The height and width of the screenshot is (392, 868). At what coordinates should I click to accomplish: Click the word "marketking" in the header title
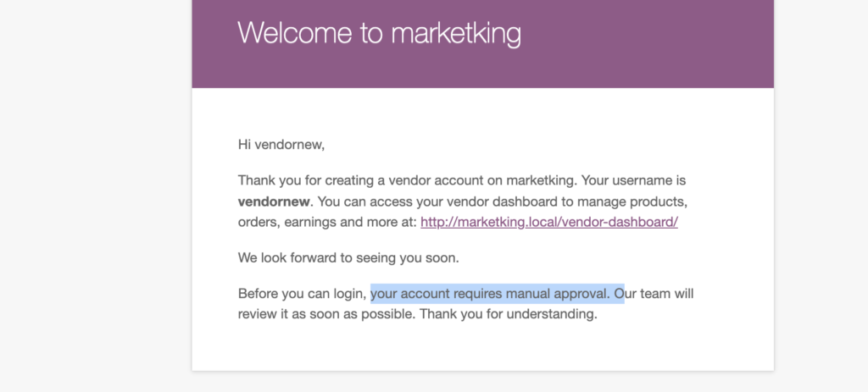coord(455,33)
